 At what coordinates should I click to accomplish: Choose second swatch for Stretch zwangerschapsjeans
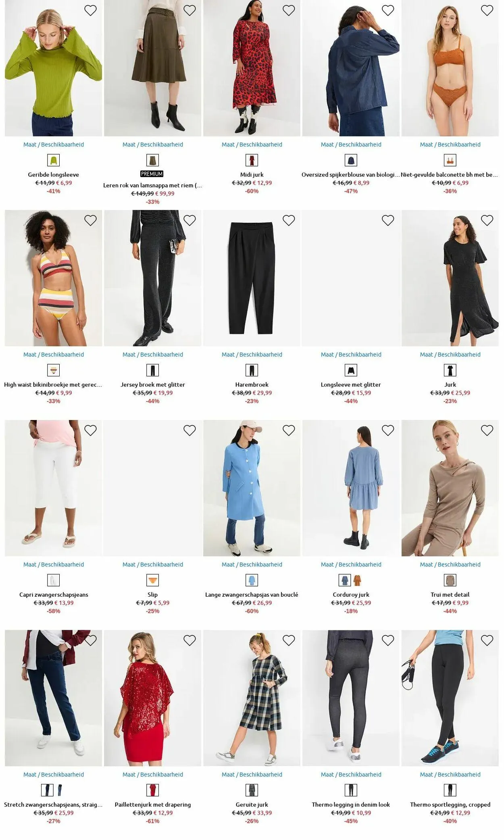click(60, 790)
